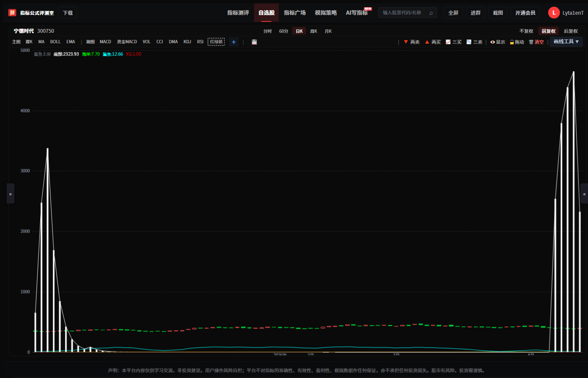
Task: Apply the EMA main indicator
Action: (x=71, y=42)
